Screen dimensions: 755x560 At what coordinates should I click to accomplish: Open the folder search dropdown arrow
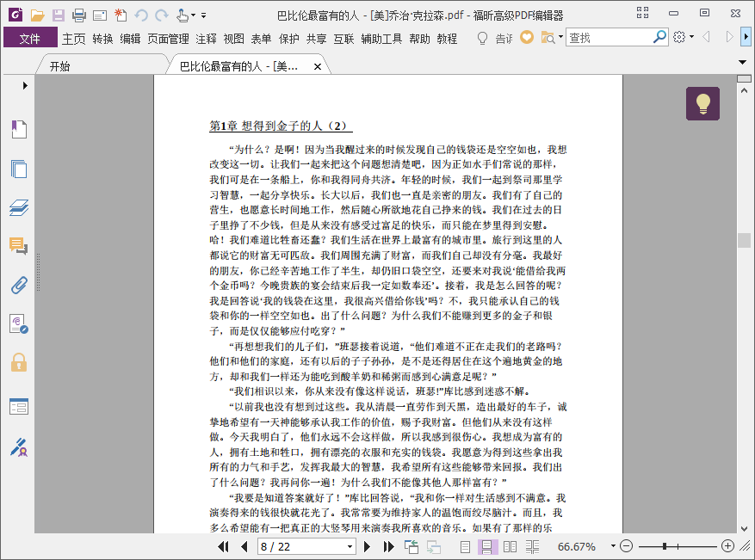560,37
